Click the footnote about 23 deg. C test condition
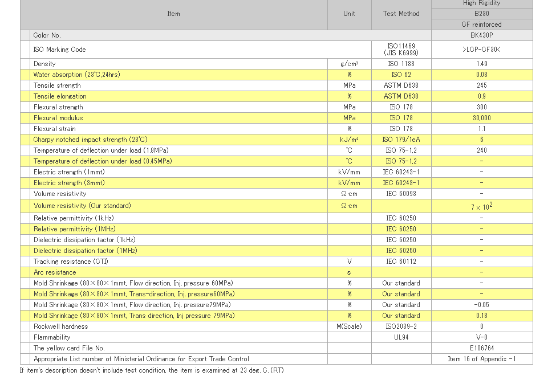The width and height of the screenshot is (556, 392). pos(152,370)
